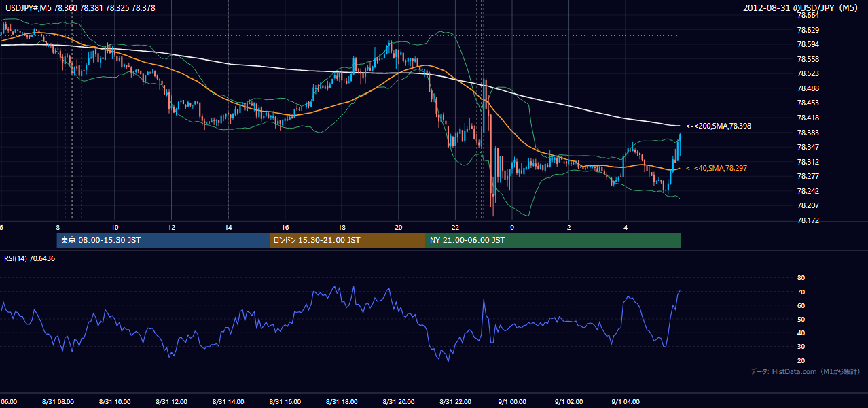The height and width of the screenshot is (408, 868).
Task: Click RSI scale value 40
Action: point(801,333)
